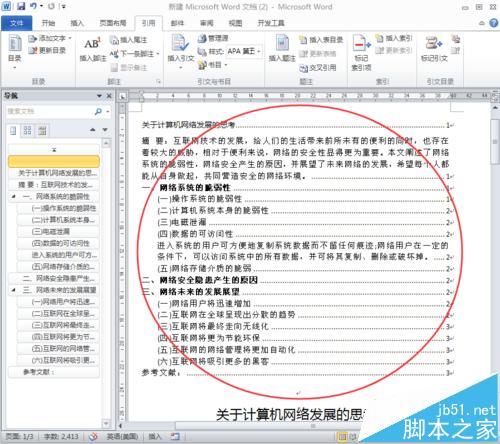Open the 插入 (Insert) ribbon tab
Viewport: 500px width, 444px height.
(x=77, y=23)
